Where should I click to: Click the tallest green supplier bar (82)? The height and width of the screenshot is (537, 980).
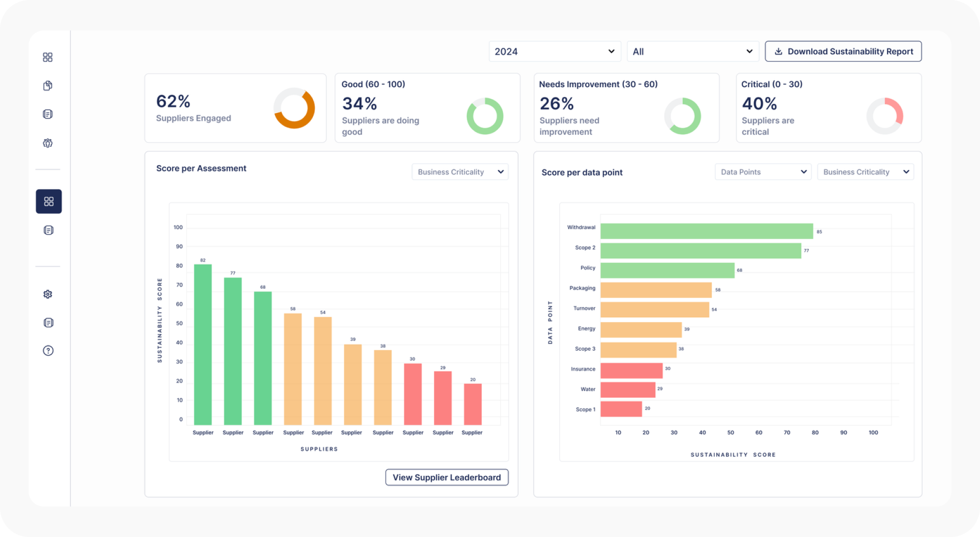click(x=203, y=344)
